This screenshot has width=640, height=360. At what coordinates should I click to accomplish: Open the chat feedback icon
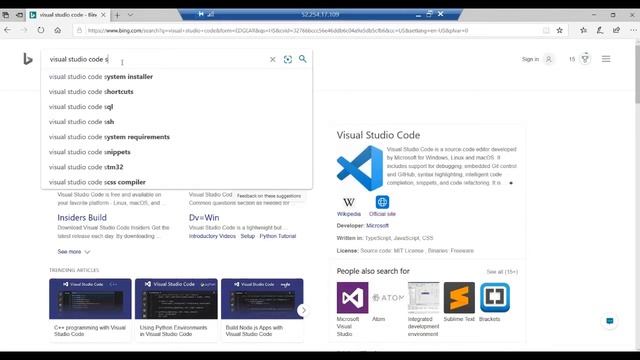point(610,321)
